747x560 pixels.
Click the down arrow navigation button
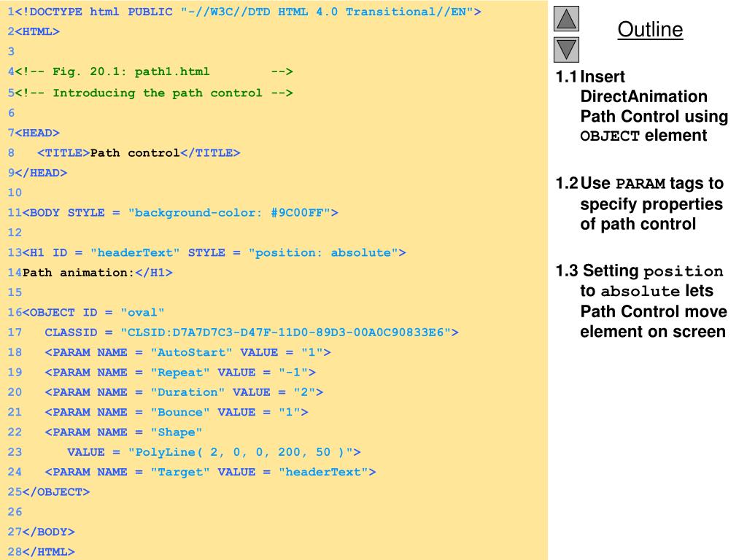[x=566, y=50]
